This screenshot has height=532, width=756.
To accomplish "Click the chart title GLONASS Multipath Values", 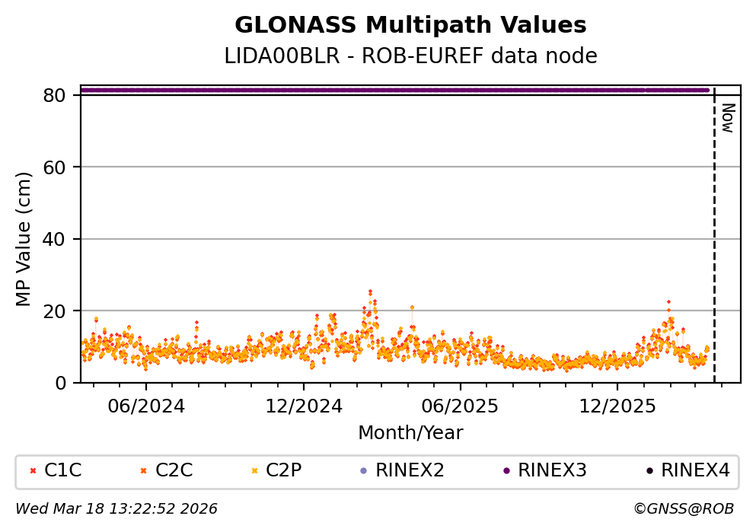I will [410, 25].
